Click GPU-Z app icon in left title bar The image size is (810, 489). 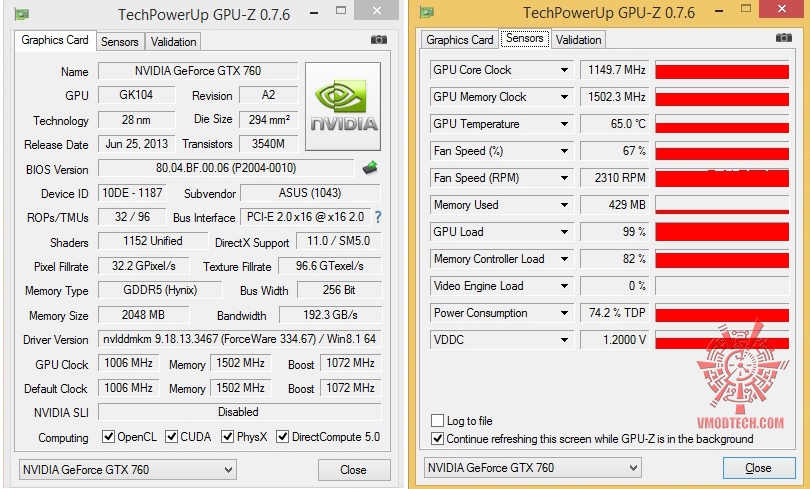coord(21,14)
